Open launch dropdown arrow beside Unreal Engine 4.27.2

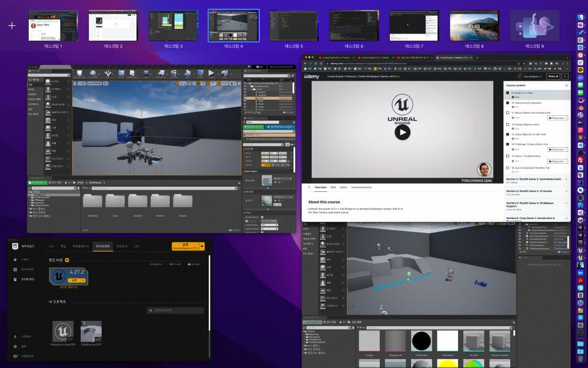(202, 246)
